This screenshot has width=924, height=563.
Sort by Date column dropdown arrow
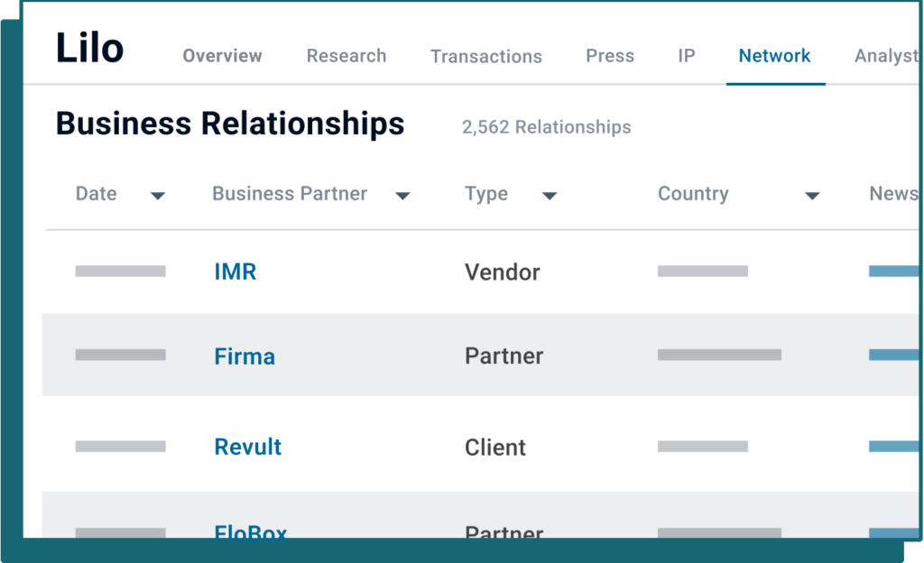[x=158, y=196]
